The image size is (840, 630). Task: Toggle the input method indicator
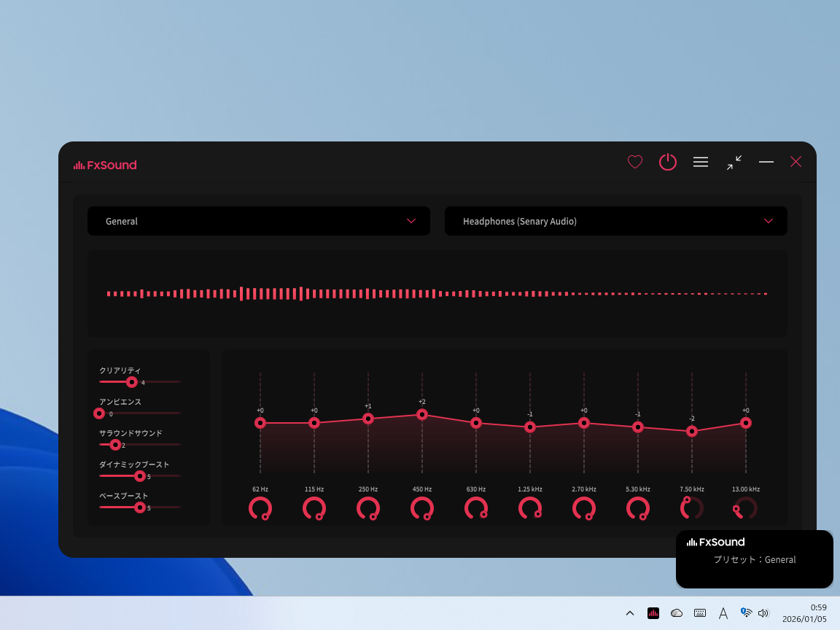coord(723,613)
